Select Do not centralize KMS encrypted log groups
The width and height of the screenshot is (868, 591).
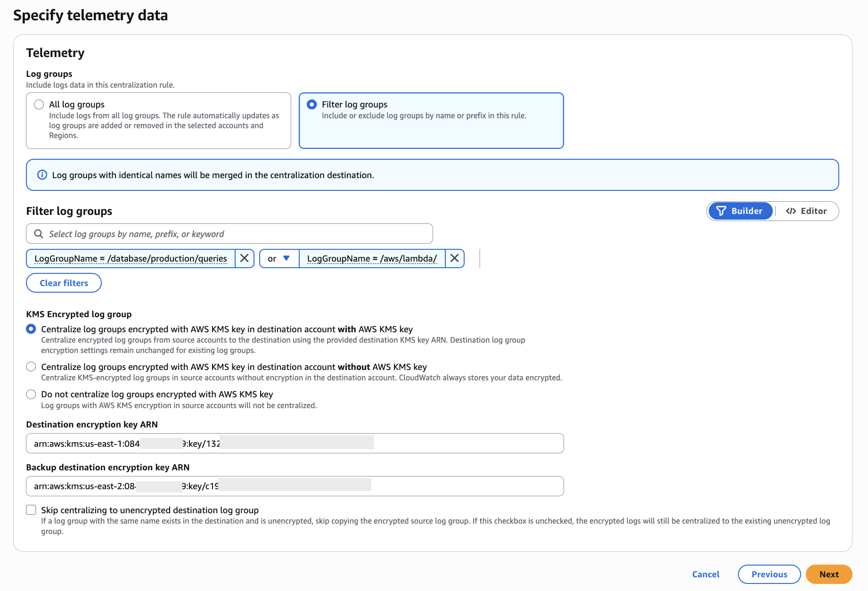tap(31, 394)
